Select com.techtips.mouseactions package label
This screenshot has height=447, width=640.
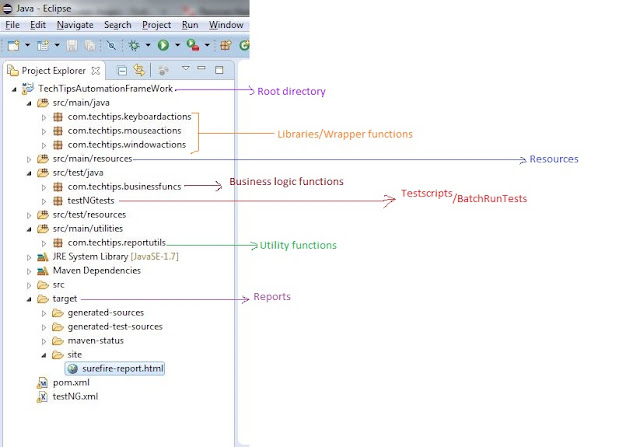point(124,131)
